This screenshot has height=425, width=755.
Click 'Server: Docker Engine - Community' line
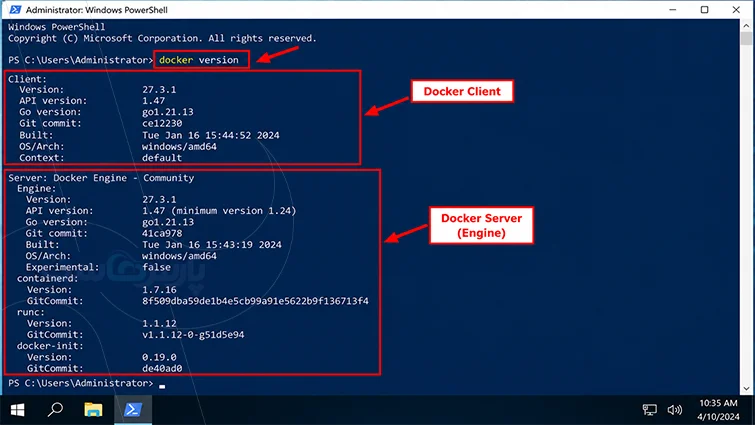101,178
